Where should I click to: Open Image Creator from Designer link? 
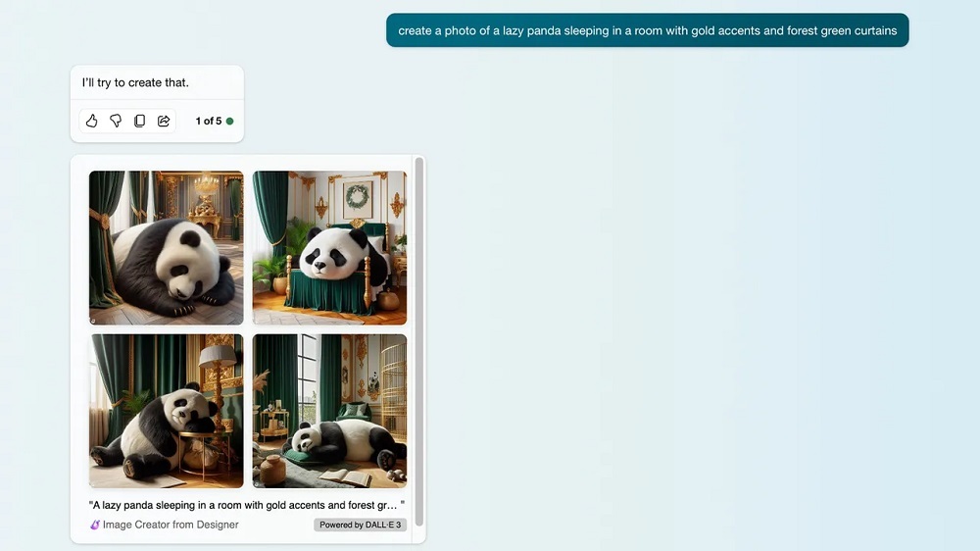coord(170,525)
